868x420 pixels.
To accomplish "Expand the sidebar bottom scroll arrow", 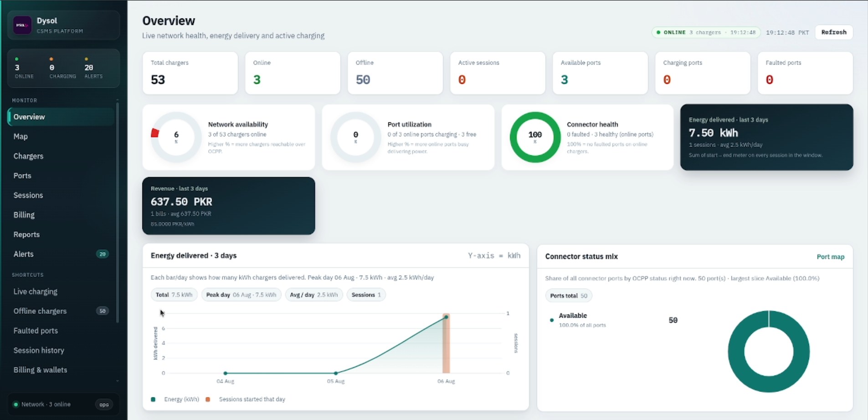I will pyautogui.click(x=118, y=381).
